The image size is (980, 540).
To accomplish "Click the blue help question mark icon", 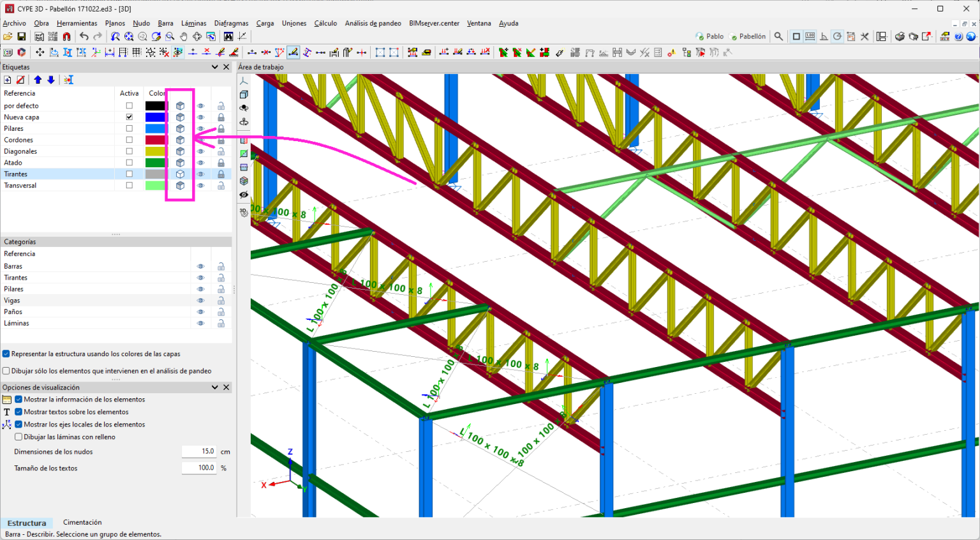I will click(x=958, y=36).
